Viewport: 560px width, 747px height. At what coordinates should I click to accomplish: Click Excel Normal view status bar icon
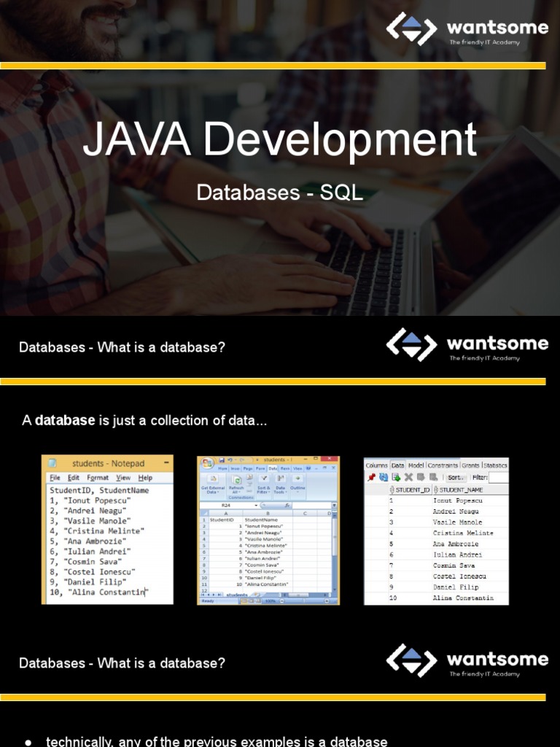244,601
